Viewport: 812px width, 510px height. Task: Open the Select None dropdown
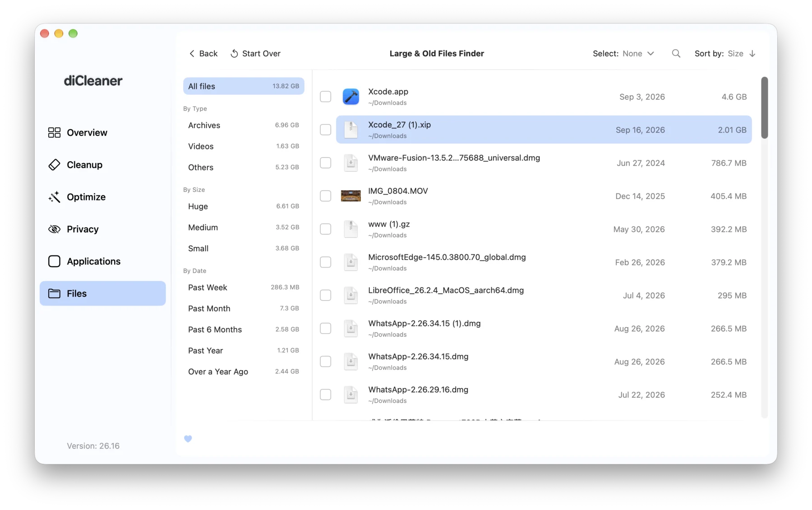point(638,53)
